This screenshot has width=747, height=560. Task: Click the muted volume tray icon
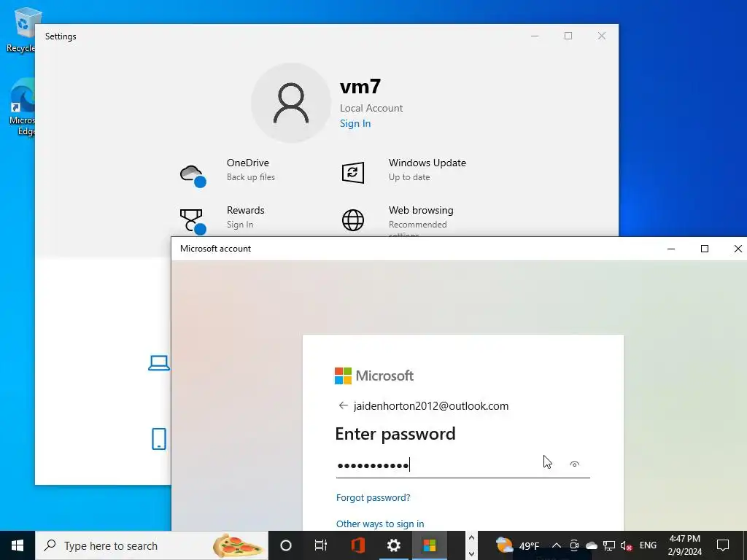[x=626, y=545]
